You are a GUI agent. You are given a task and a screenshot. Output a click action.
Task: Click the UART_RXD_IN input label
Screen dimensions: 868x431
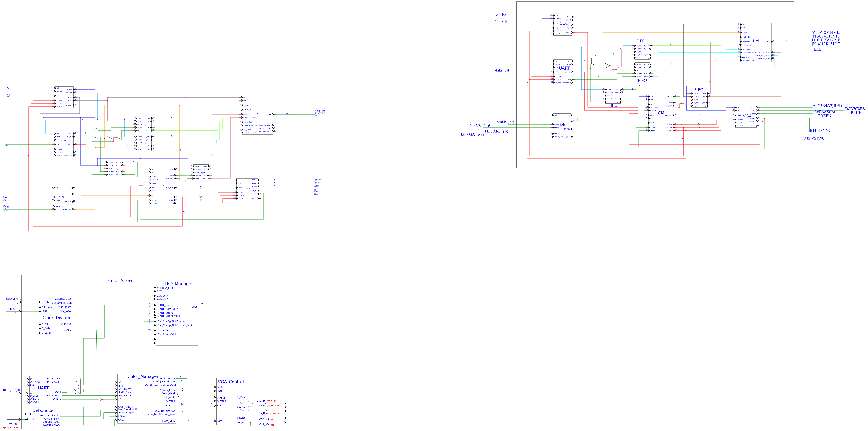pyautogui.click(x=11, y=390)
